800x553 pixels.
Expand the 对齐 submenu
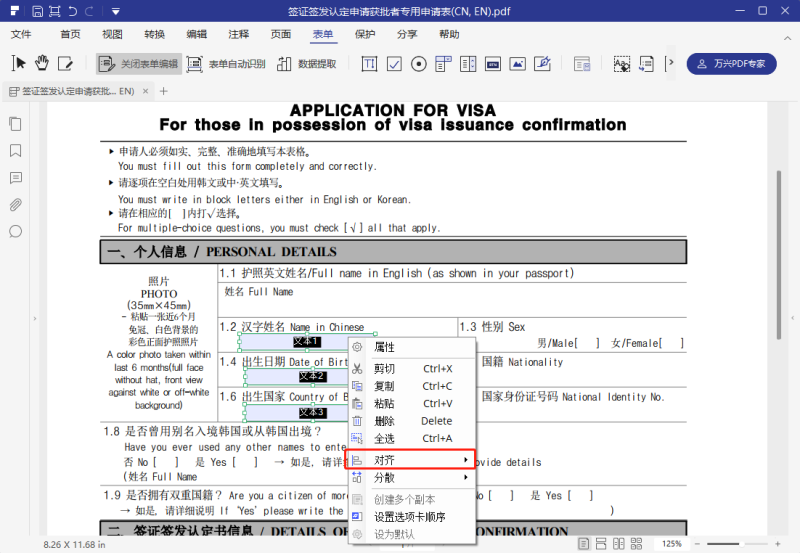click(x=410, y=460)
